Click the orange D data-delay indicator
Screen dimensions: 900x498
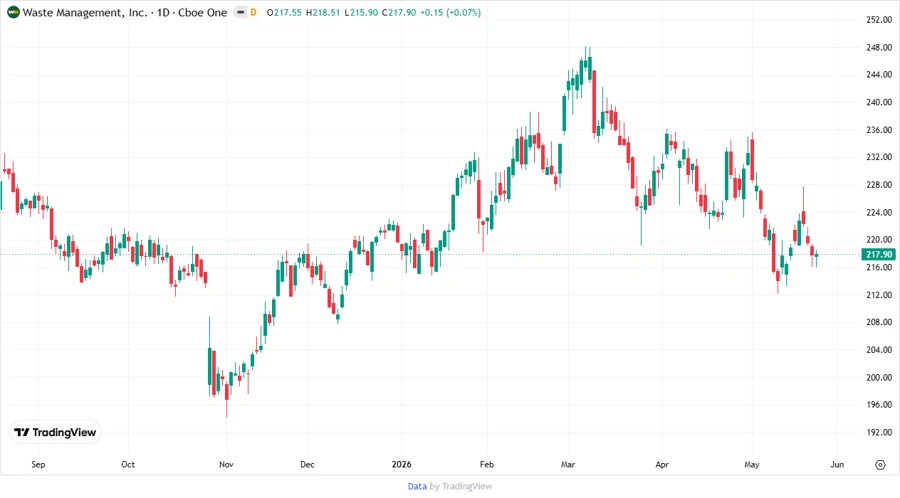click(254, 12)
